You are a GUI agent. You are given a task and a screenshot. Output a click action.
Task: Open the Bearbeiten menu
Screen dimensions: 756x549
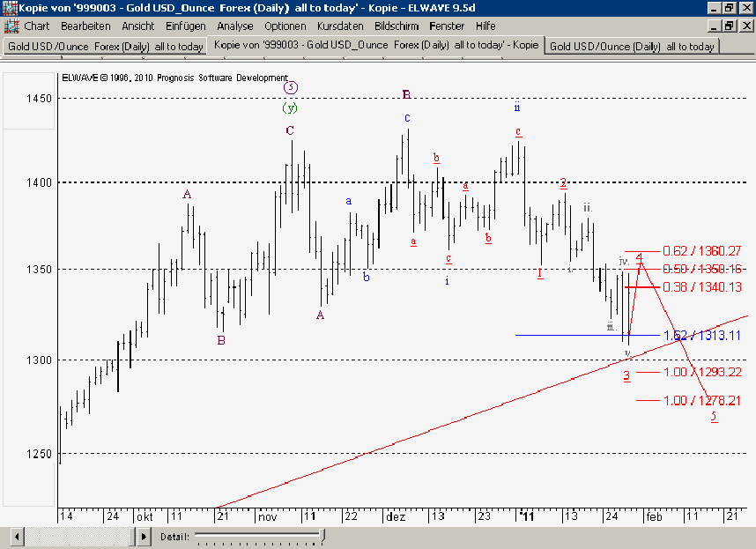[85, 26]
